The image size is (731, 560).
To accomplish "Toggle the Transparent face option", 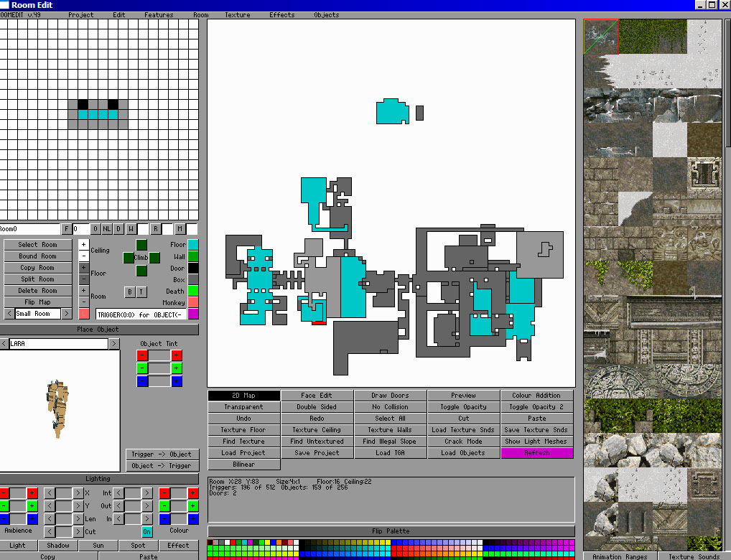I will 244,407.
